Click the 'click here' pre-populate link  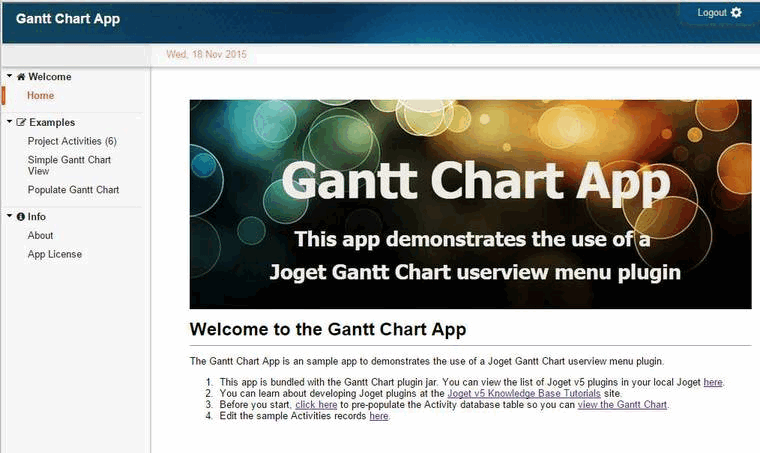tap(317, 405)
